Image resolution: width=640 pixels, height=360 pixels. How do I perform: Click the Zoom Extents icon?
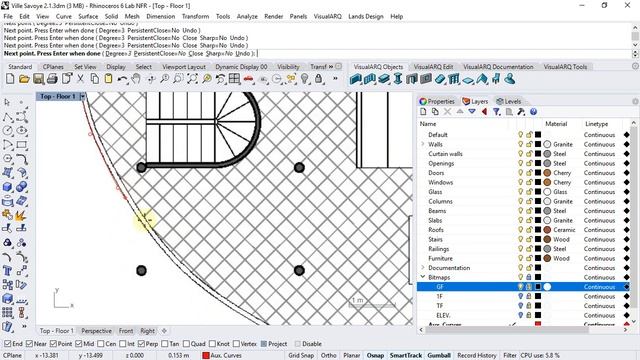point(192,79)
